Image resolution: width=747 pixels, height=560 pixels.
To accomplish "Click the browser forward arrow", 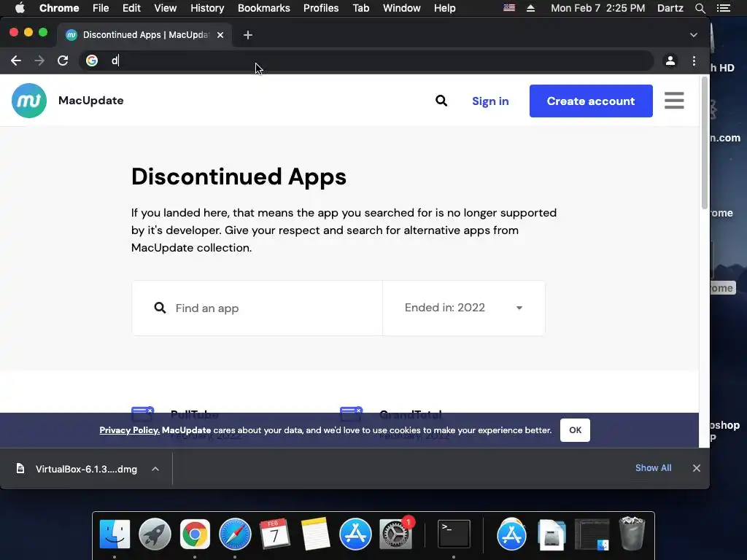I will pyautogui.click(x=39, y=61).
